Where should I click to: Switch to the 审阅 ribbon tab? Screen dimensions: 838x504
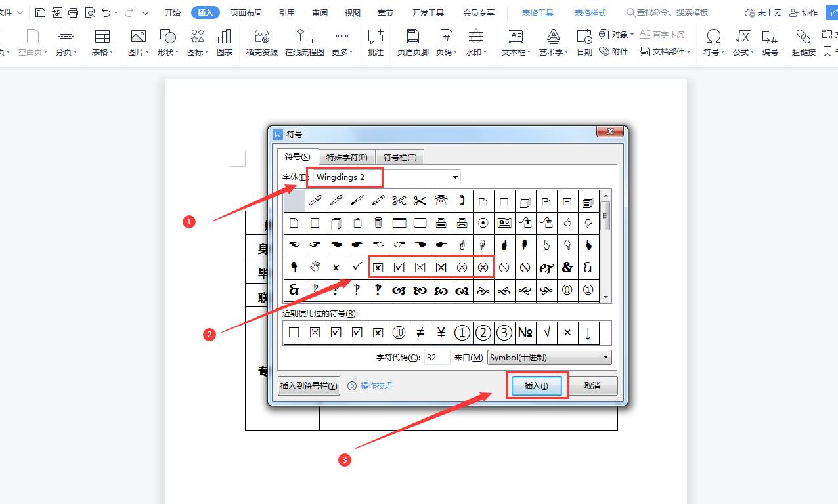[x=320, y=13]
